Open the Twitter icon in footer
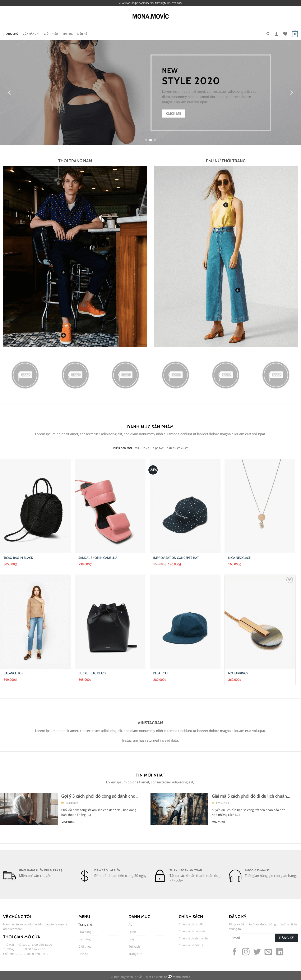 click(257, 952)
